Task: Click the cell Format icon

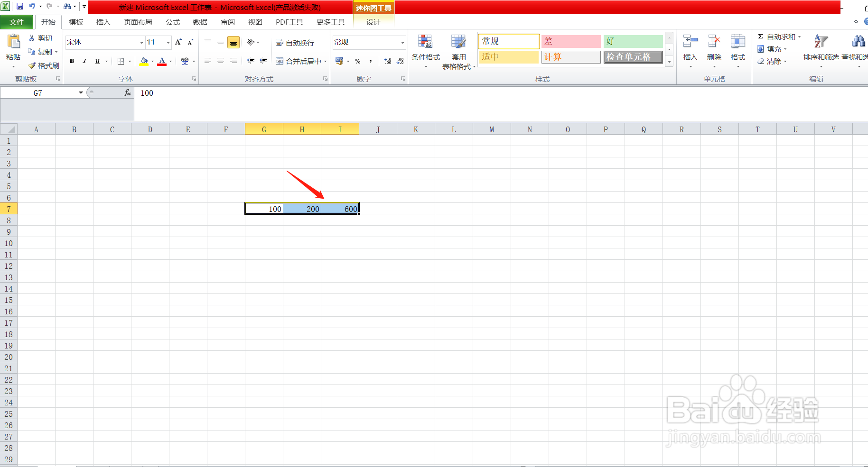Action: [x=737, y=42]
